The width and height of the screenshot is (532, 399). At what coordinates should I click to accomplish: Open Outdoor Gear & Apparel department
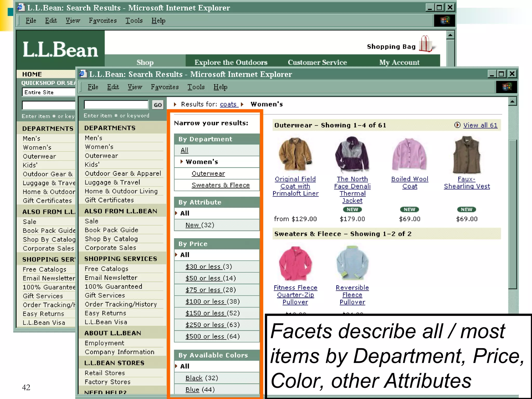coord(123,174)
